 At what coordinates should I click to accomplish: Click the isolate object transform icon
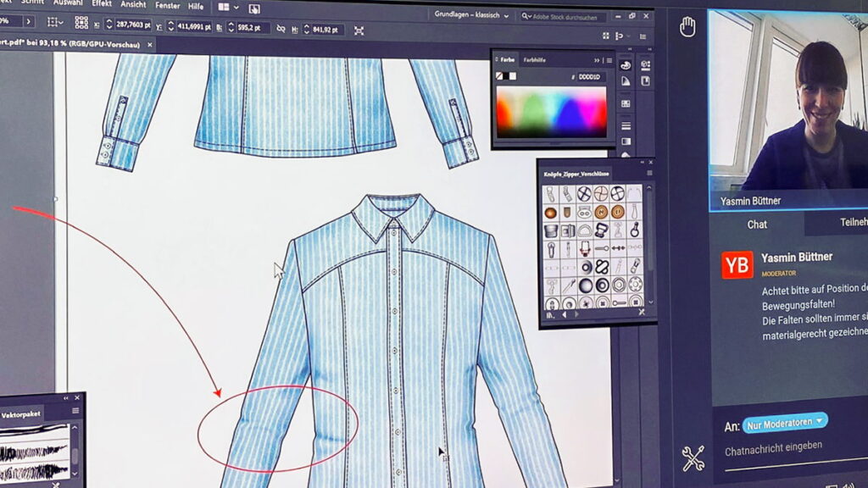point(359,31)
